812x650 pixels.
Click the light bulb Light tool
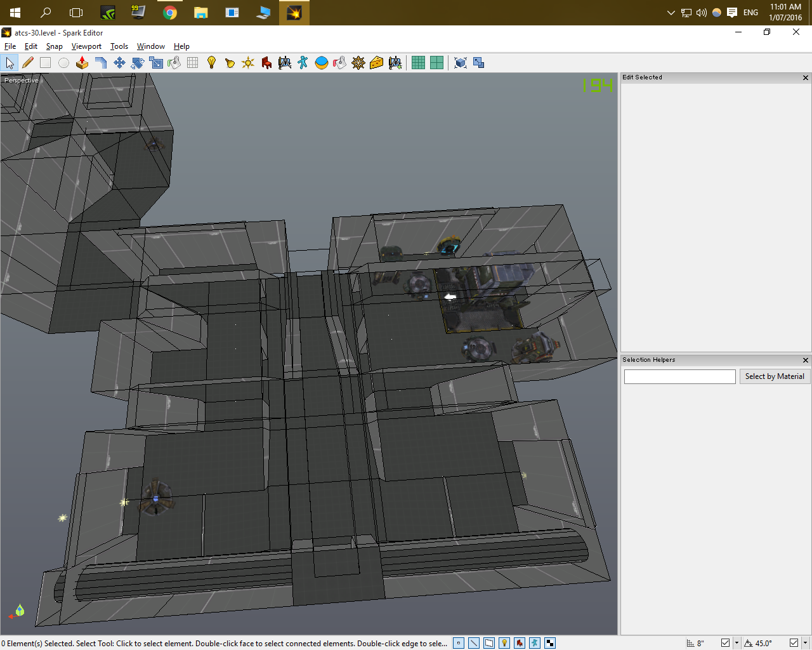tap(211, 63)
